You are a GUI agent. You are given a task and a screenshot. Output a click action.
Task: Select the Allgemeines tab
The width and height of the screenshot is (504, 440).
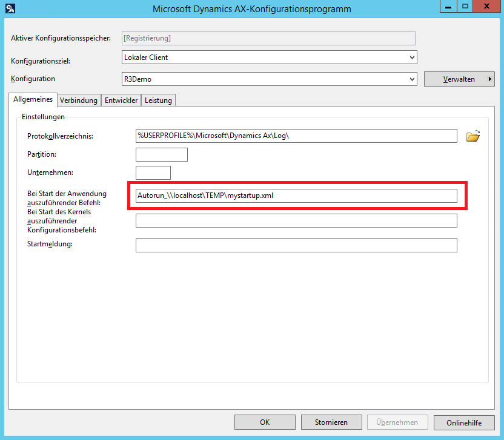coord(33,100)
